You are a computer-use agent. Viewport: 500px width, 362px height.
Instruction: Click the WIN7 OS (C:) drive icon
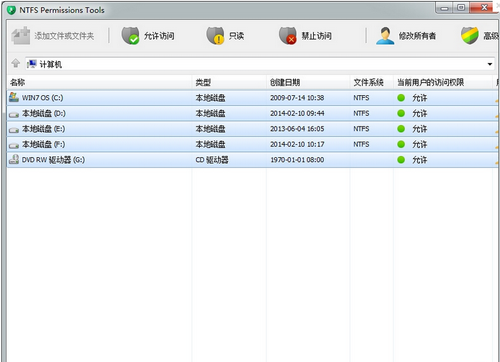pyautogui.click(x=14, y=97)
